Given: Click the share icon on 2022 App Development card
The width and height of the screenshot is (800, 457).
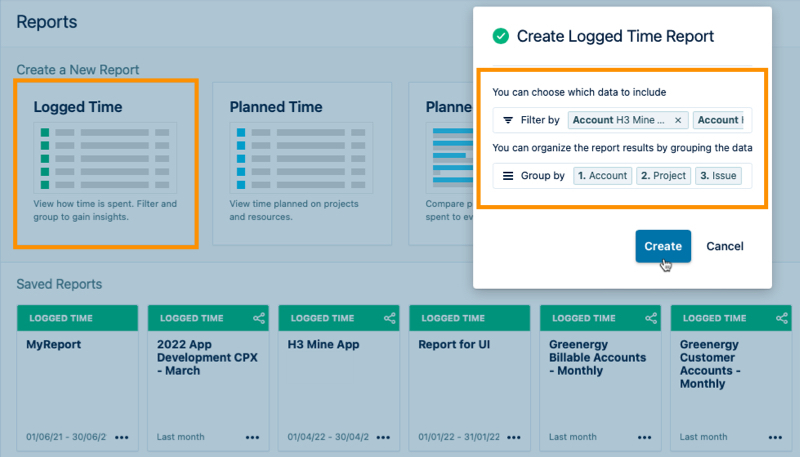Looking at the screenshot, I should (259, 318).
